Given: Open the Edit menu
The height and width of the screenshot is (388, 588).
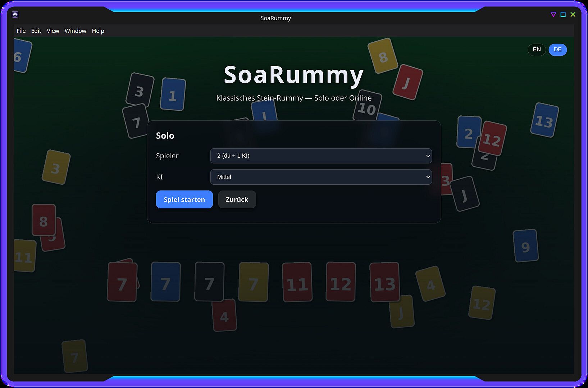Looking at the screenshot, I should [x=36, y=31].
